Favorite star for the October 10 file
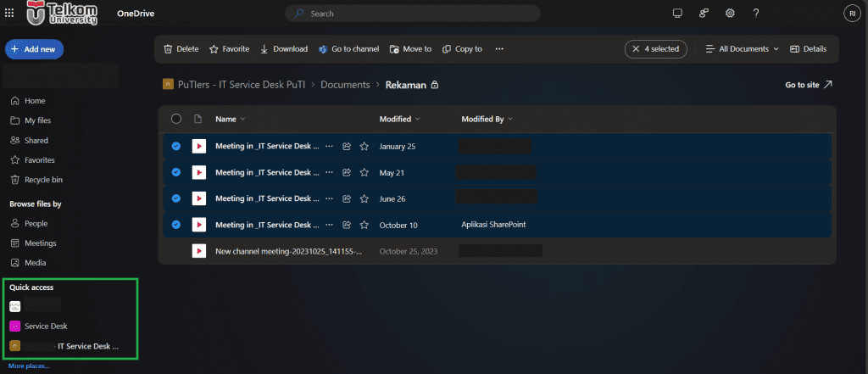 tap(364, 225)
